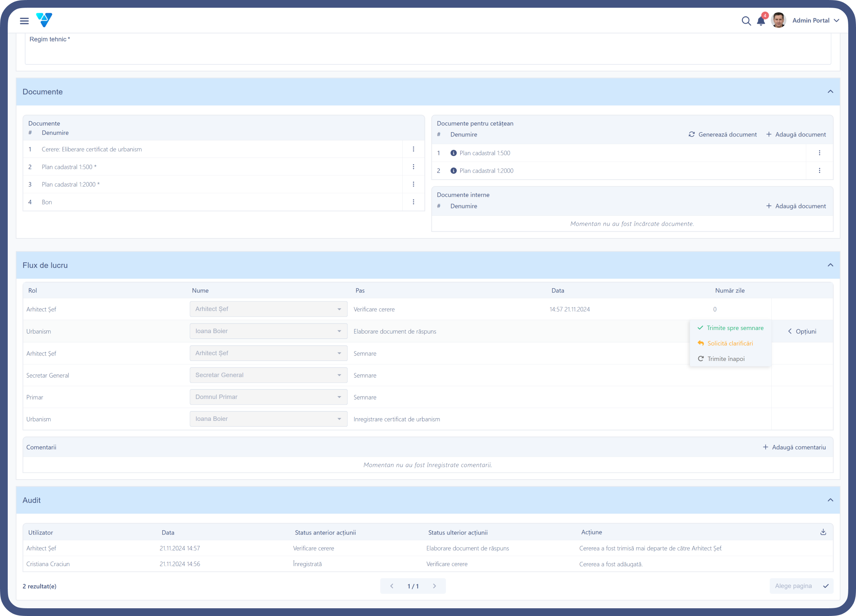The image size is (856, 616).
Task: Open the Ioana Boier dropdown for Elaborare document
Action: tap(269, 331)
